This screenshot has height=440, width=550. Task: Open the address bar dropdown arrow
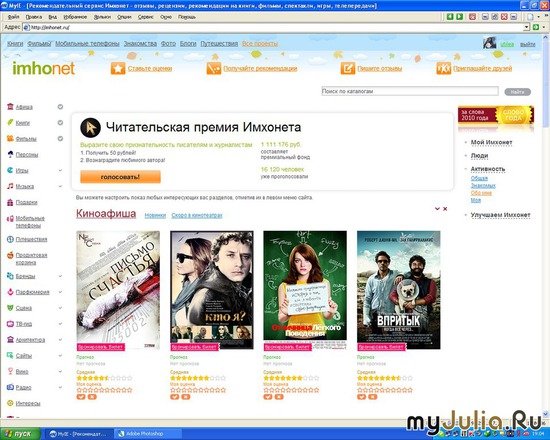point(526,27)
